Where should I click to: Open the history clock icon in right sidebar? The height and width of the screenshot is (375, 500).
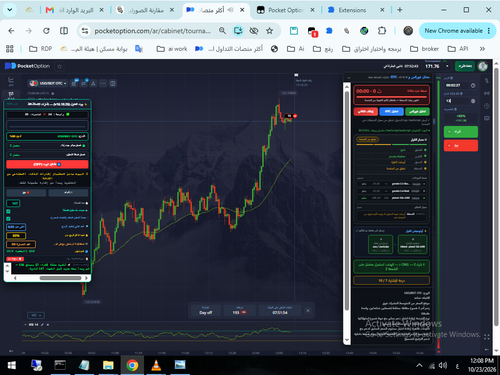tap(487, 106)
